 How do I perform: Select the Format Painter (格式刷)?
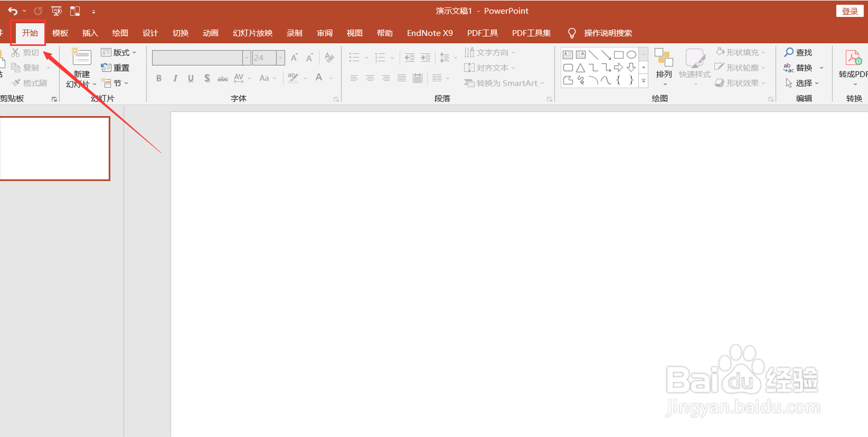click(29, 83)
